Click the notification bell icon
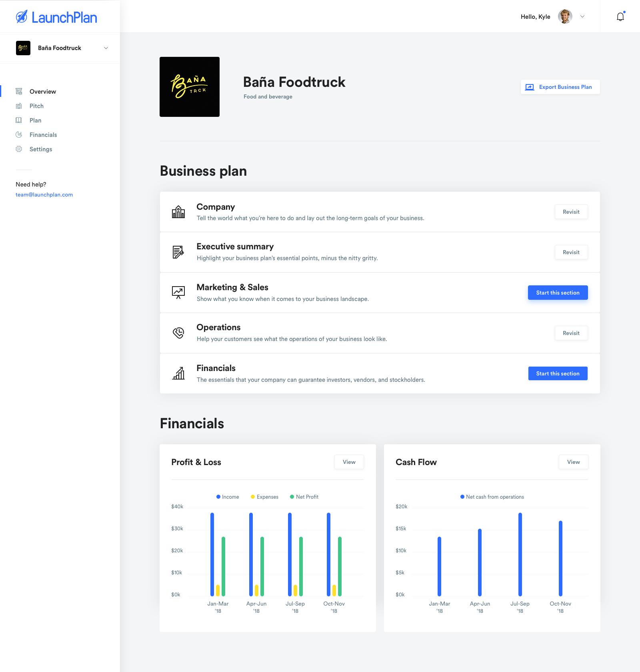Viewport: 640px width, 672px height. point(620,17)
